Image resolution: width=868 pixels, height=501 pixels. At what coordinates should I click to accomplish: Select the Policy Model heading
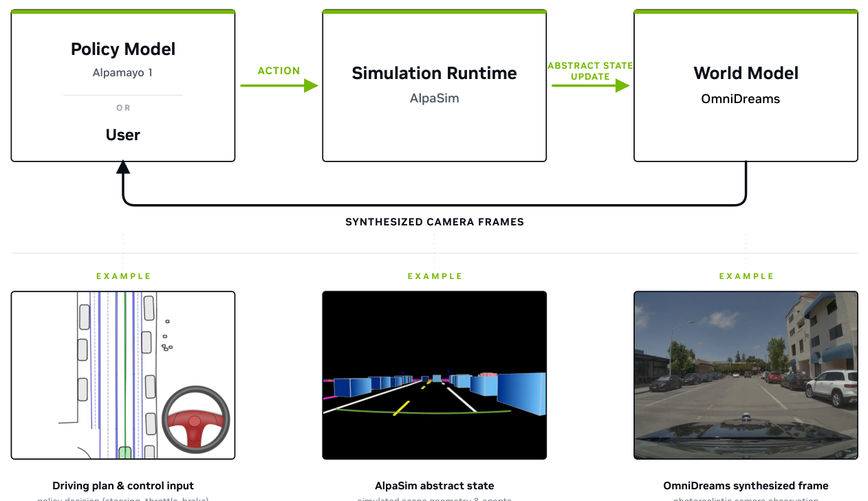click(x=123, y=49)
